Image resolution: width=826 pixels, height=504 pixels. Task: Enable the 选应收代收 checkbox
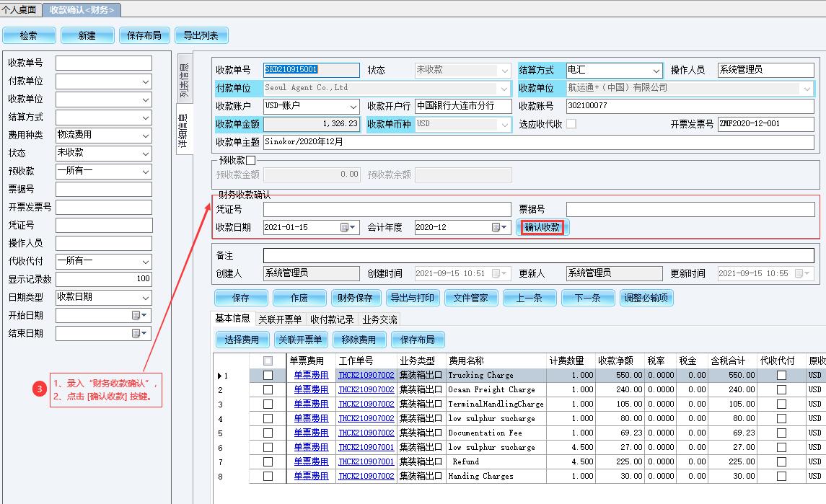coord(571,124)
